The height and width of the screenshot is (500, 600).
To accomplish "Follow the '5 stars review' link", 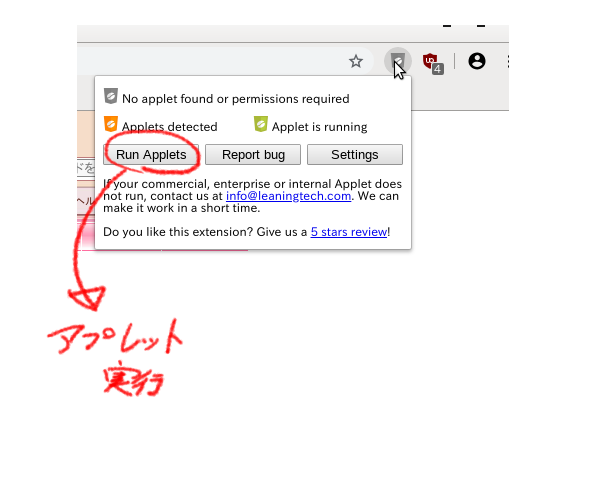I will pyautogui.click(x=349, y=232).
